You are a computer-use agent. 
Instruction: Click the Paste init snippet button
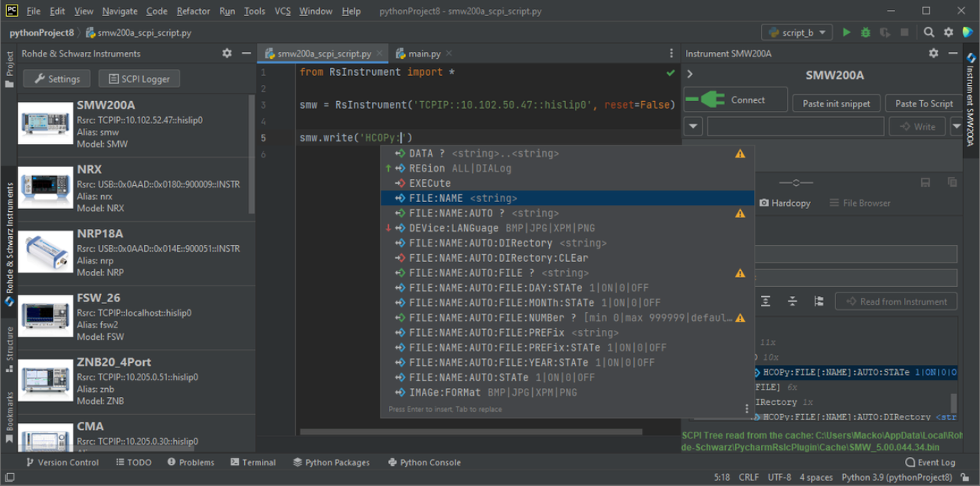point(836,103)
